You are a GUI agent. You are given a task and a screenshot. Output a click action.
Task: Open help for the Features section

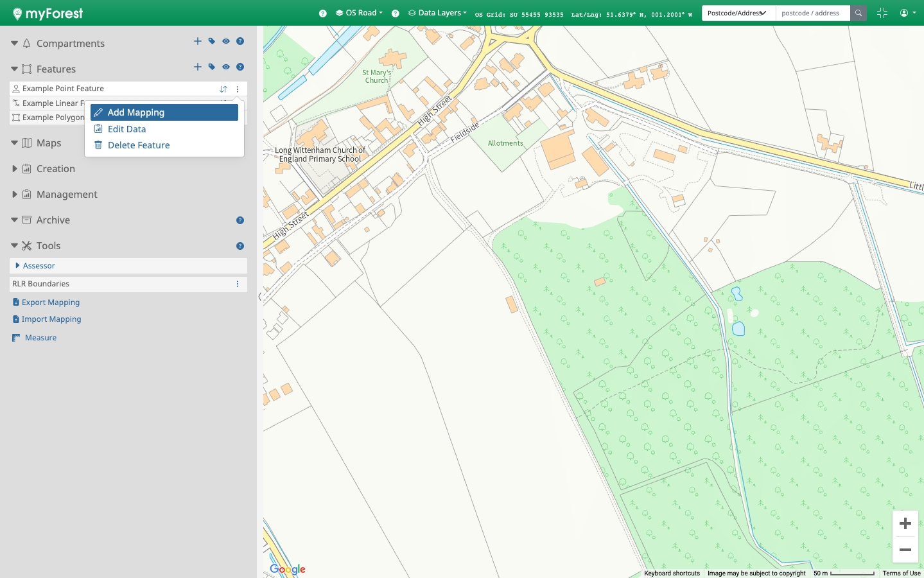pyautogui.click(x=240, y=67)
